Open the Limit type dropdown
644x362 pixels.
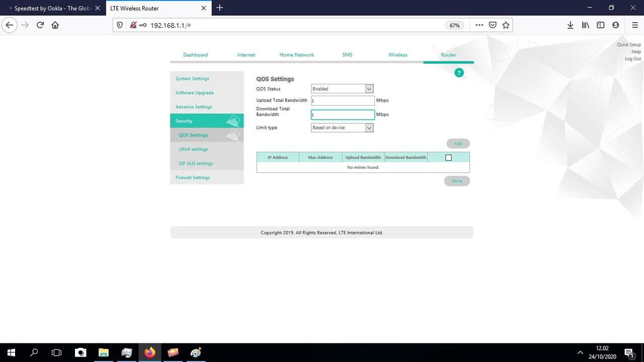(x=342, y=128)
